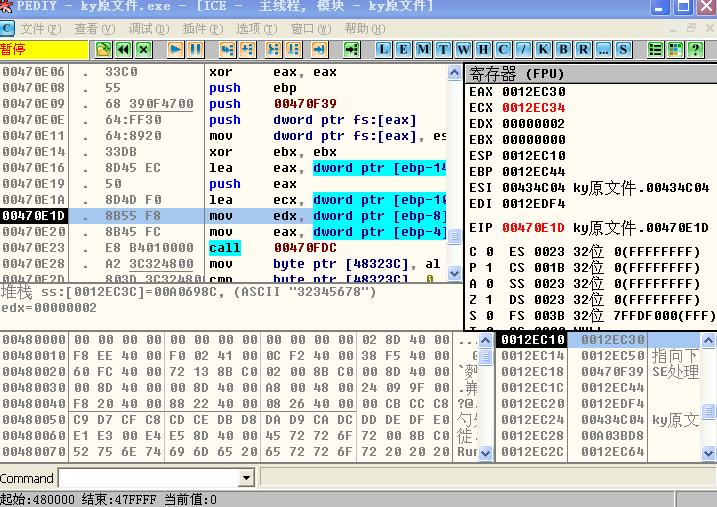Click the CPU child window icon in menu bar
The width and height of the screenshot is (717, 507).
pyautogui.click(x=7, y=28)
